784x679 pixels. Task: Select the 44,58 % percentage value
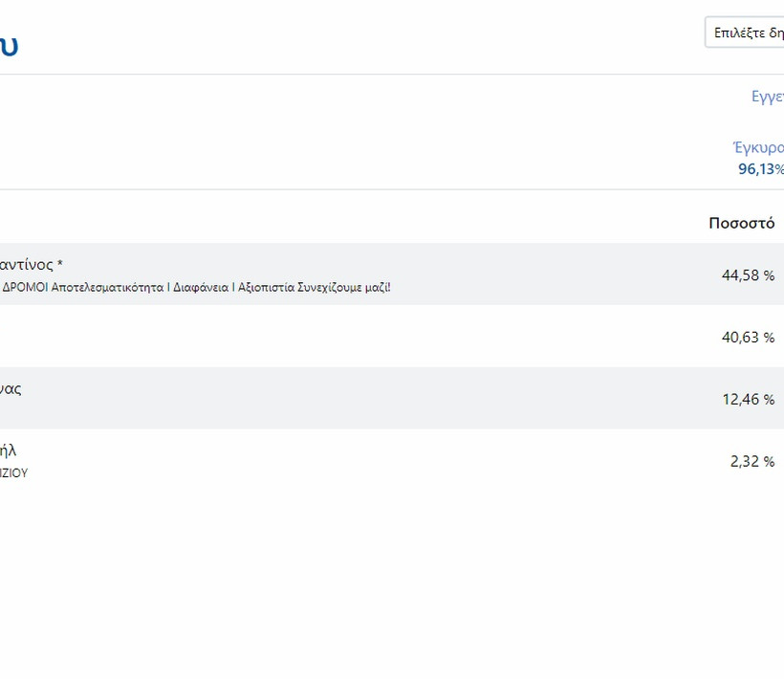(748, 275)
